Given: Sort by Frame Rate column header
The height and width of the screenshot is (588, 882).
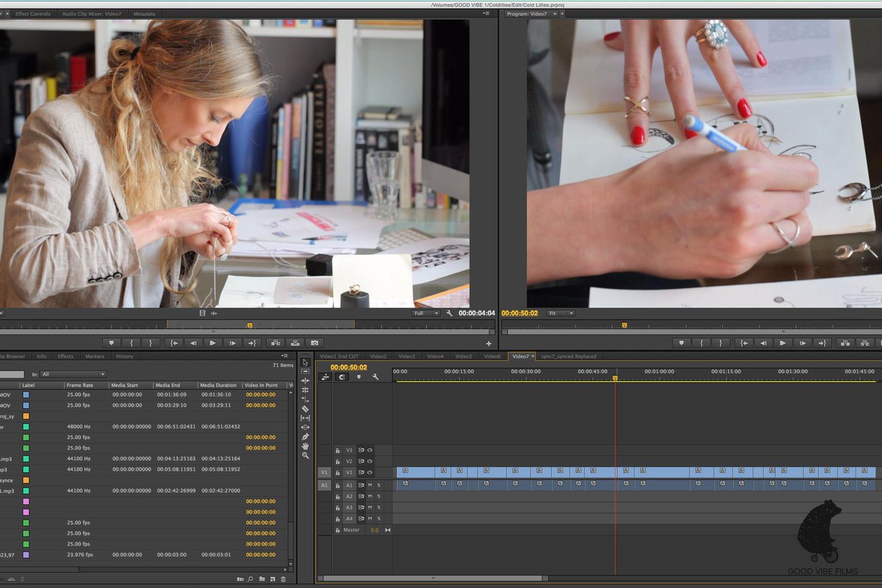Looking at the screenshot, I should [79, 385].
